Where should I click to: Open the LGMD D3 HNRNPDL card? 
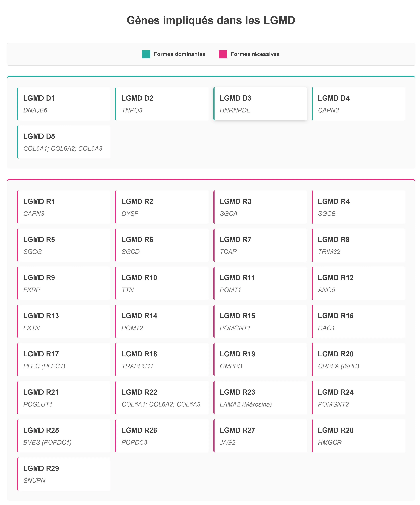(260, 104)
